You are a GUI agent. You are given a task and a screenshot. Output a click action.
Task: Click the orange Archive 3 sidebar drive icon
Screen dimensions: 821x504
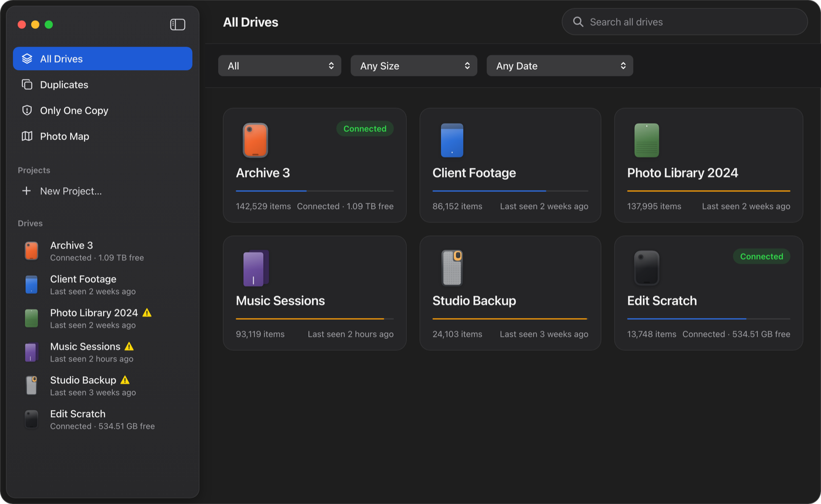click(31, 251)
